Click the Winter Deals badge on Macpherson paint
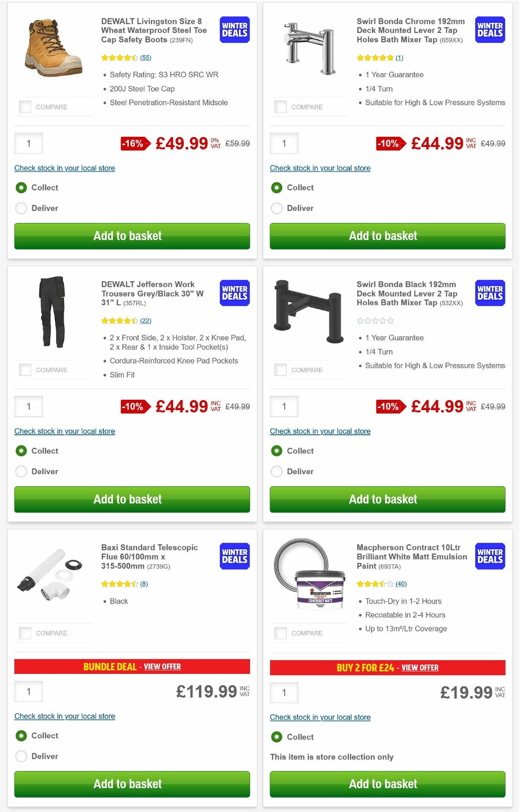The height and width of the screenshot is (812, 520). point(490,556)
